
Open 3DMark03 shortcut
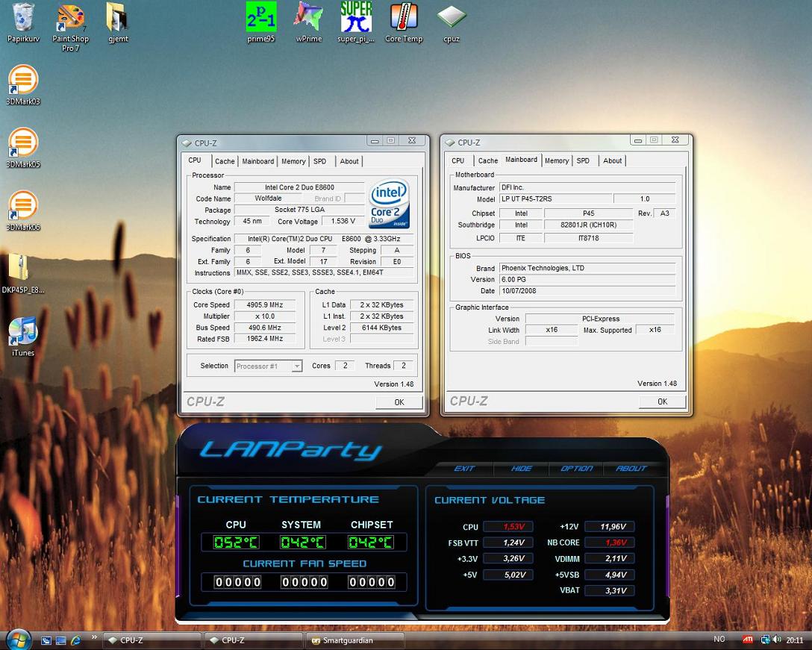click(23, 85)
